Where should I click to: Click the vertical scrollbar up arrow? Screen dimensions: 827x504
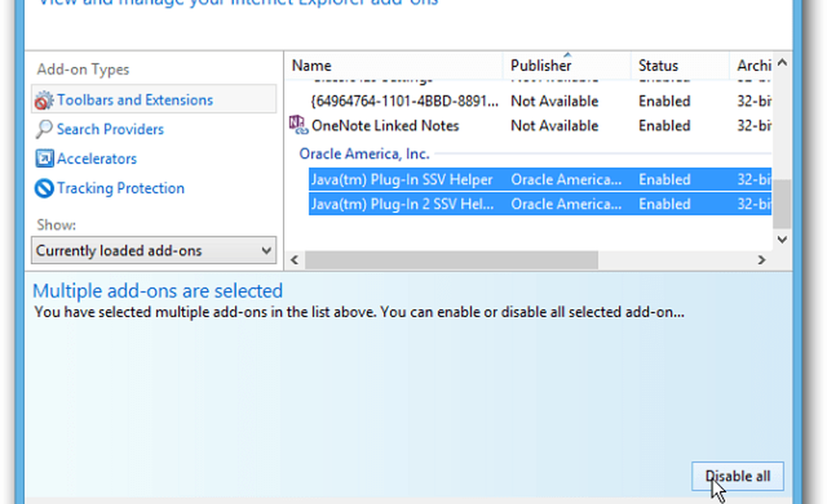(782, 63)
